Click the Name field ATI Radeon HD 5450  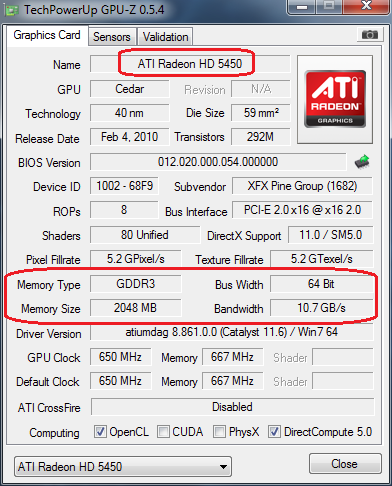190,64
